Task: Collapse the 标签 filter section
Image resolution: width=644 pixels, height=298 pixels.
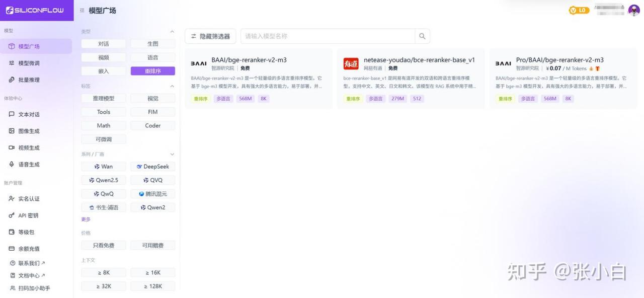Action: coord(172,86)
